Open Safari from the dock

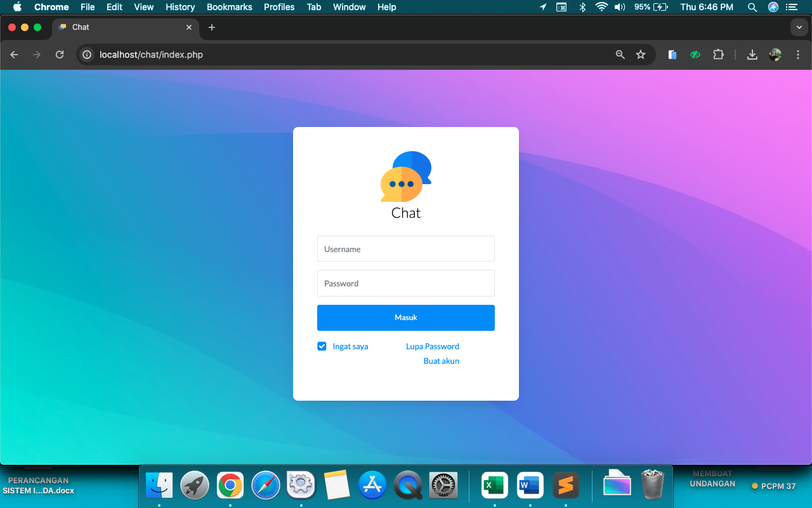tap(265, 486)
